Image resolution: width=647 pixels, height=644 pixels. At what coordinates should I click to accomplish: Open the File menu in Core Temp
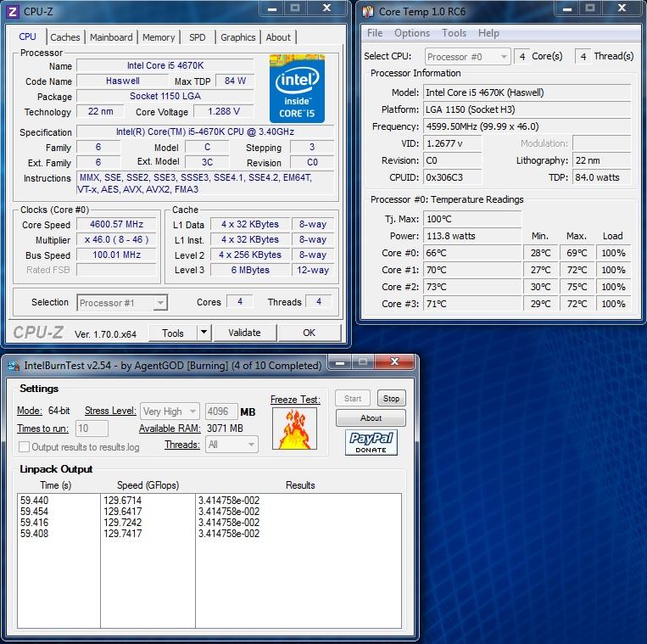[375, 33]
